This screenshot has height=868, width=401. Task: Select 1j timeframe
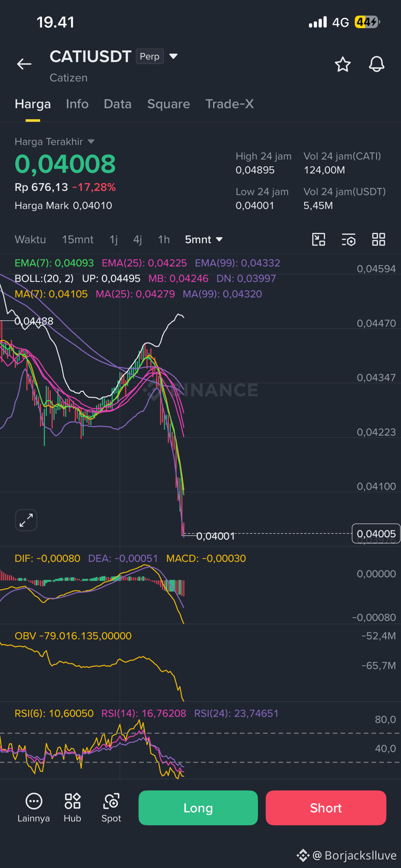click(x=114, y=239)
